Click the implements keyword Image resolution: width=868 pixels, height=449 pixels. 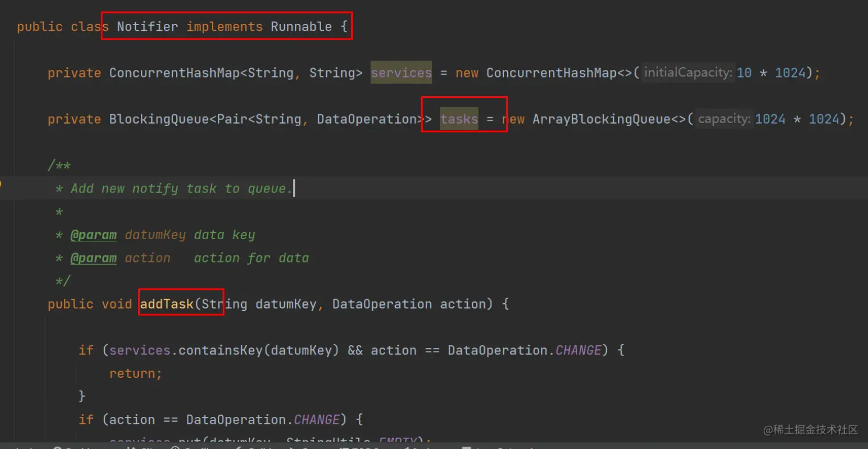224,27
